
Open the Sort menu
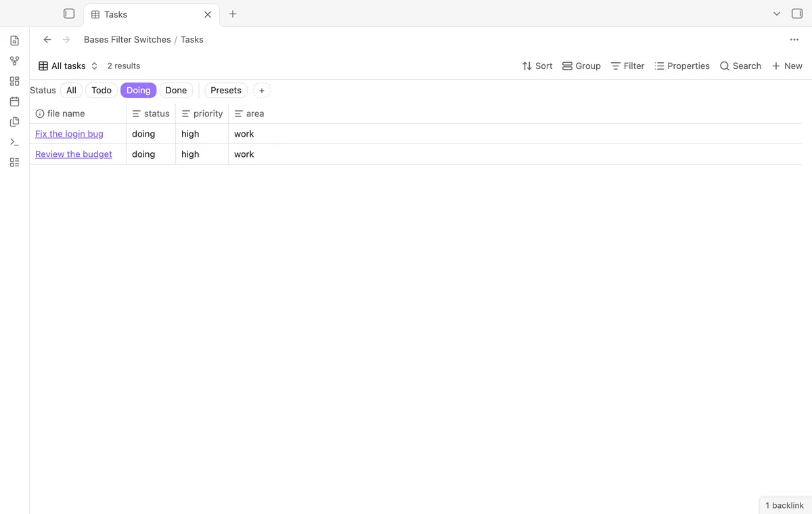click(x=537, y=66)
